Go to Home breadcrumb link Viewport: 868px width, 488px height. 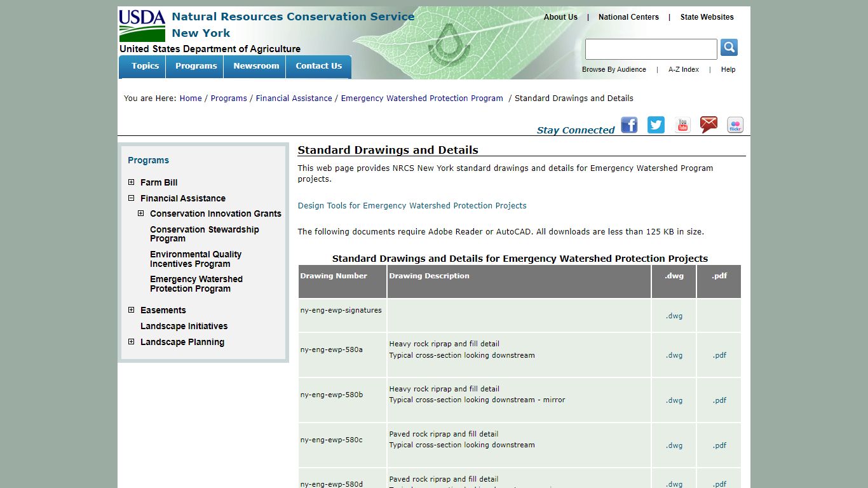click(191, 98)
